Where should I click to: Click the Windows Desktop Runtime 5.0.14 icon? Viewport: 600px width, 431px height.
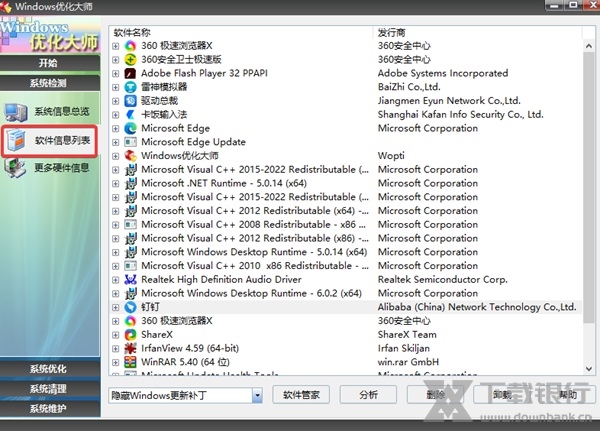pyautogui.click(x=130, y=252)
